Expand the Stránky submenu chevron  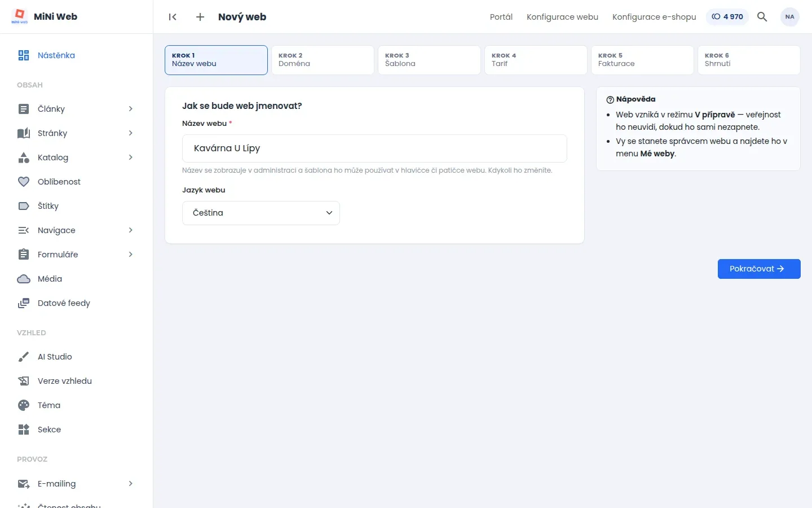tap(130, 133)
